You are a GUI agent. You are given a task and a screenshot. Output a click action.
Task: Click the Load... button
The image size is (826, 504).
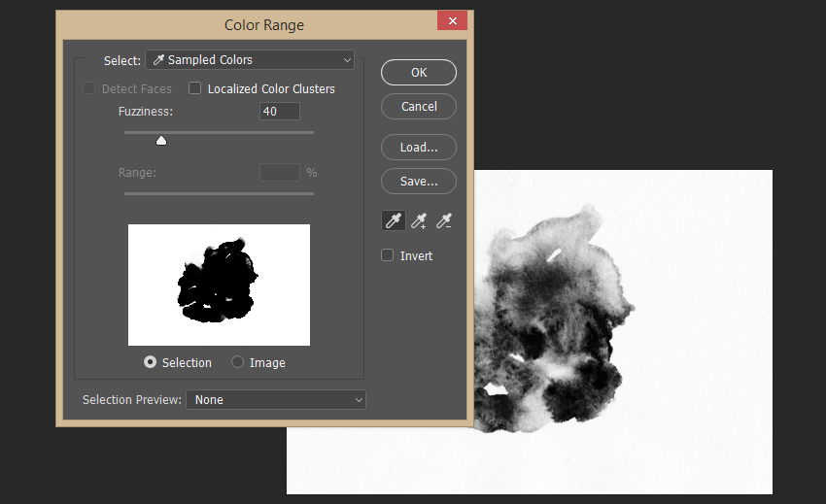click(x=419, y=148)
